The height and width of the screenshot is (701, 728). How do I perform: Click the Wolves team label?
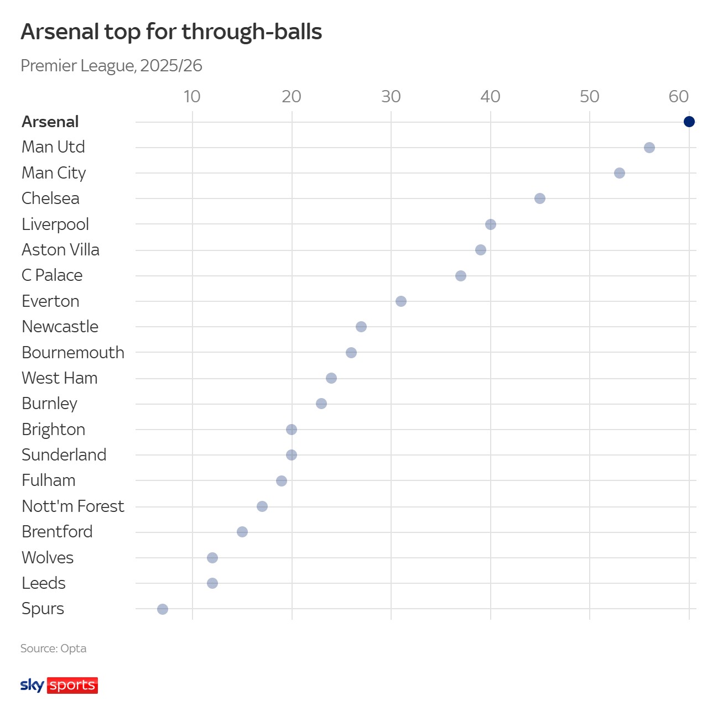48,557
